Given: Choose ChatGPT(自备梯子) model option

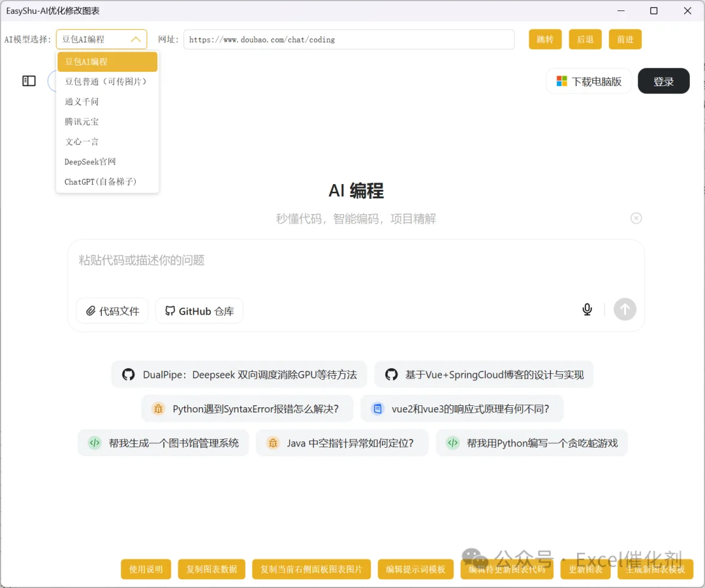Looking at the screenshot, I should pos(108,181).
